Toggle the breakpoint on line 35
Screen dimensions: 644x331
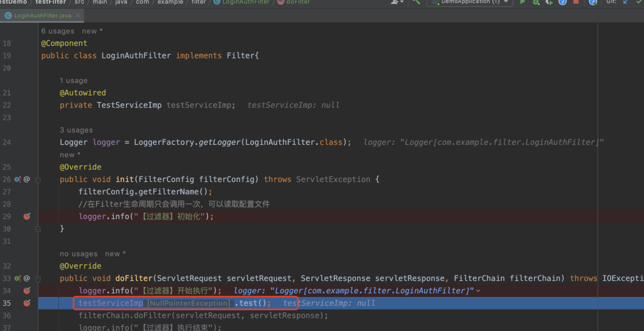tap(27, 303)
